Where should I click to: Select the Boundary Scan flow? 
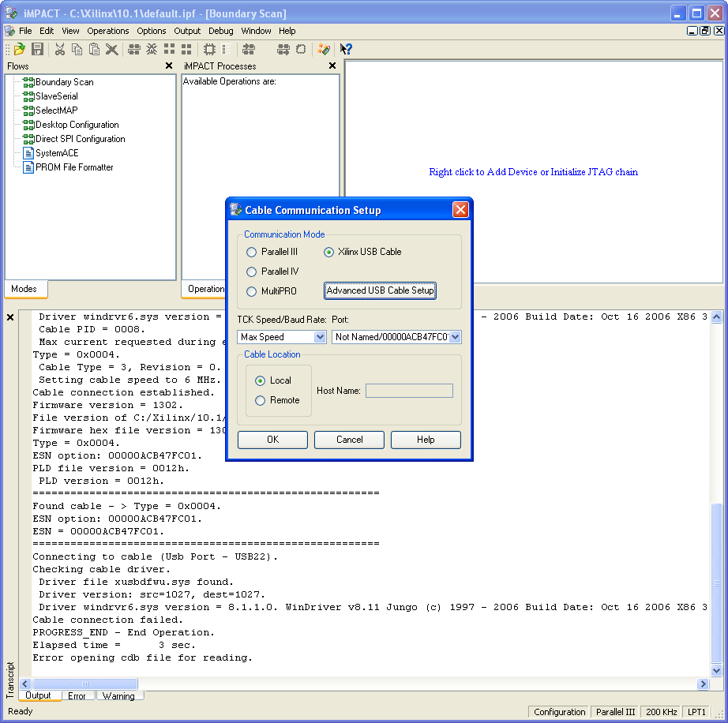(x=65, y=82)
